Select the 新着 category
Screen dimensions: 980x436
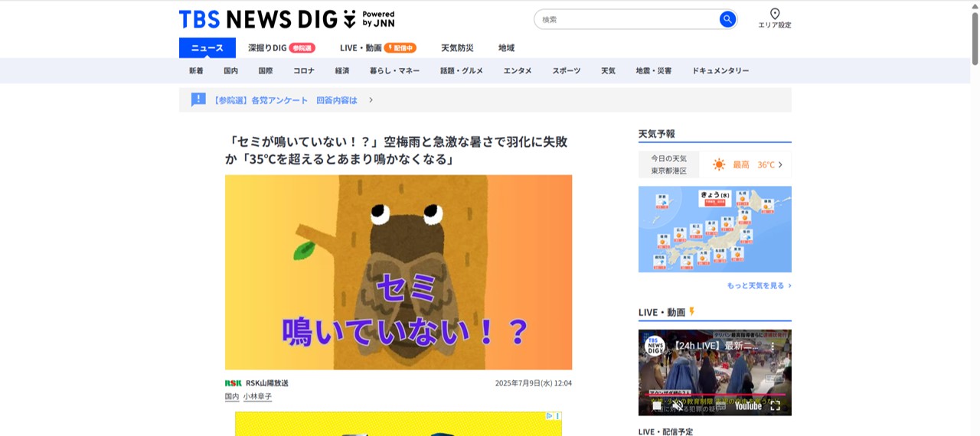click(196, 70)
